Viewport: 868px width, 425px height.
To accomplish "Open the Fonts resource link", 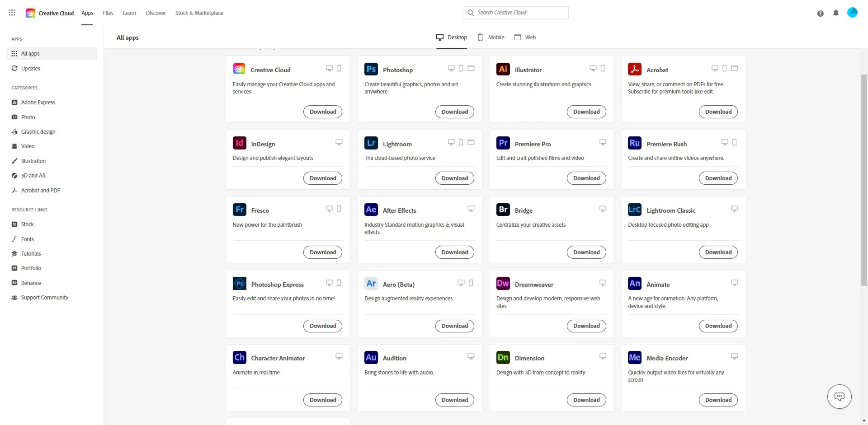I will (x=52, y=239).
